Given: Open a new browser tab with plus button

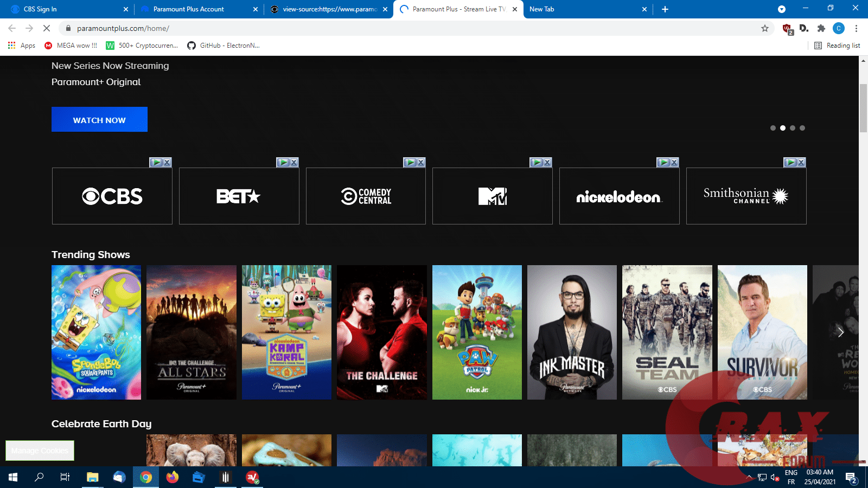Looking at the screenshot, I should 665,9.
